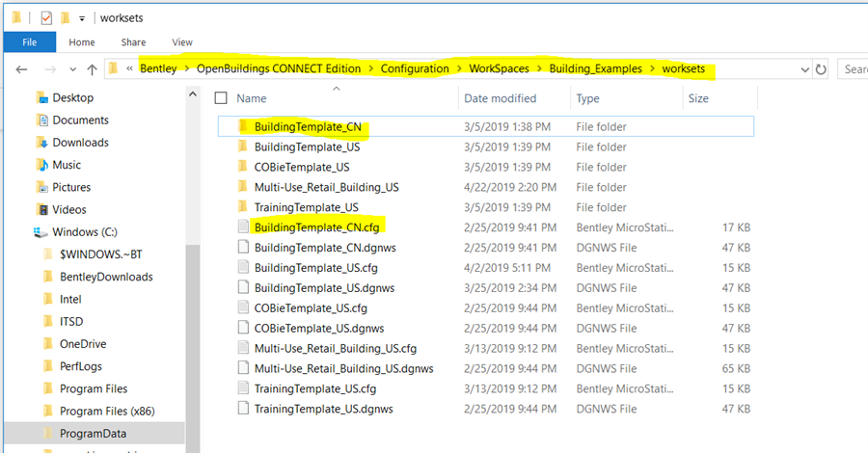Select the TrainingTemplate_US folder
Screen dimensions: 868x453
(306, 207)
